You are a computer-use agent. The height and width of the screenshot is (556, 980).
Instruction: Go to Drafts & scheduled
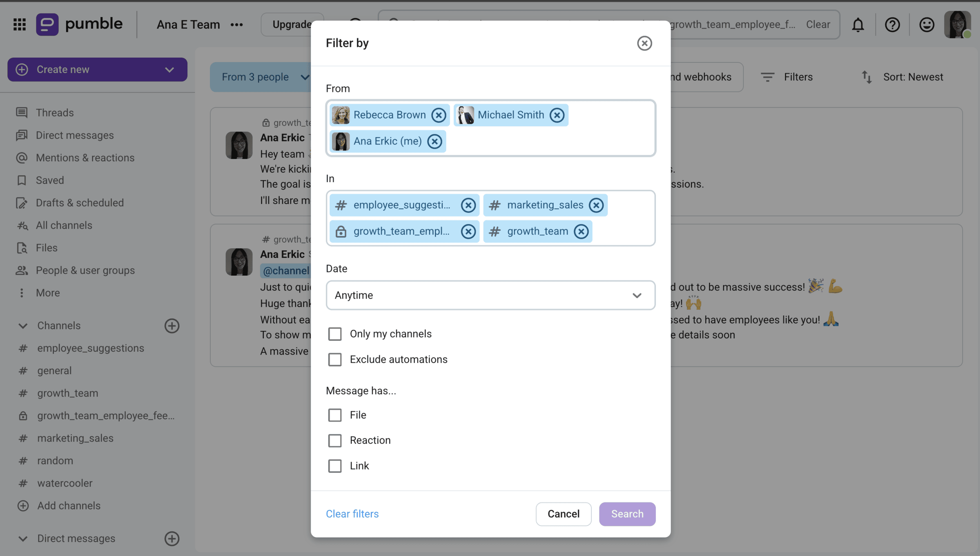click(x=80, y=203)
